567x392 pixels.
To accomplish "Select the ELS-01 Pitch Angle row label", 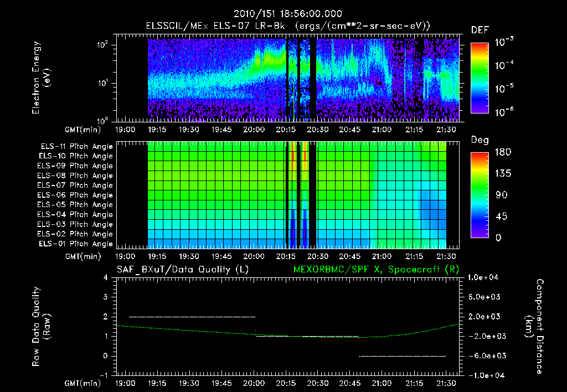I will [75, 244].
